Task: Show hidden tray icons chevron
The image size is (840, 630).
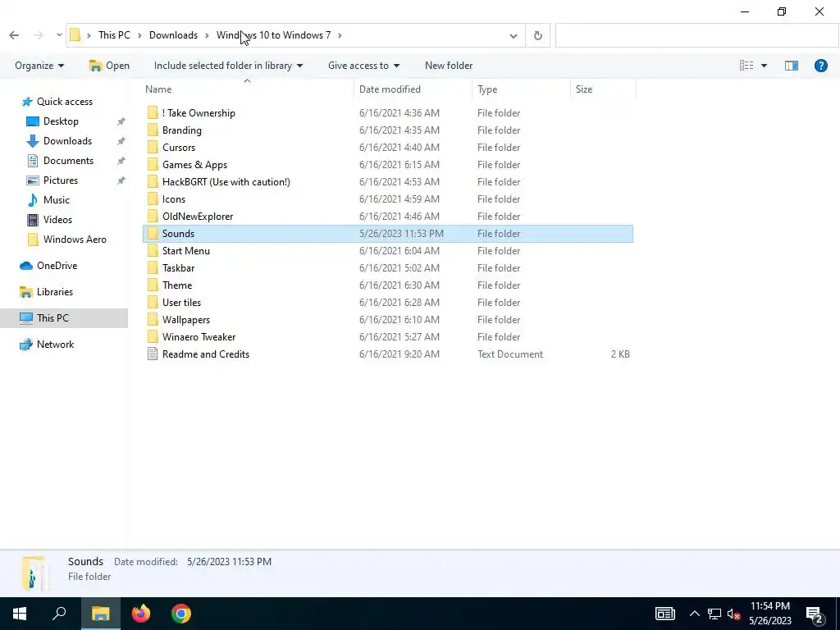Action: point(694,614)
